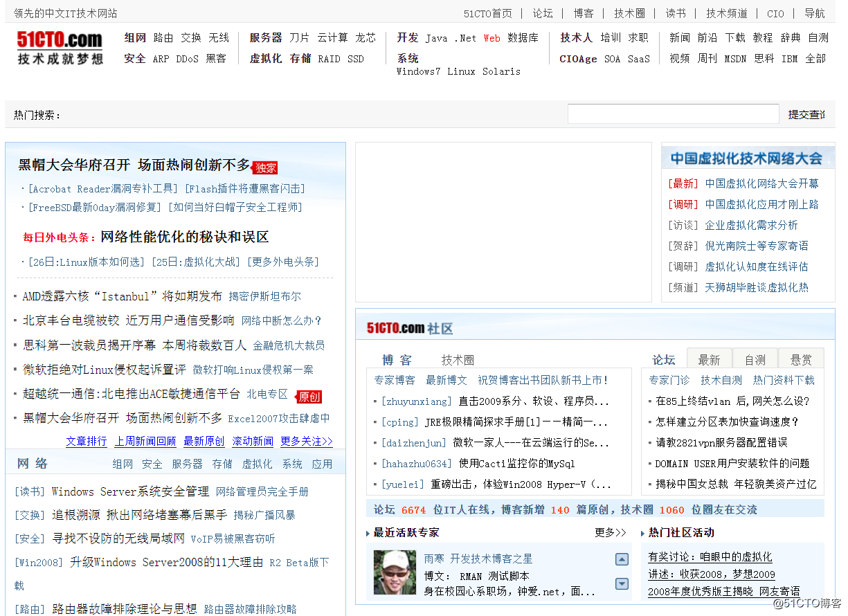This screenshot has width=848, height=616.
Task: Switch to the 最新 forum tab
Action: point(709,359)
